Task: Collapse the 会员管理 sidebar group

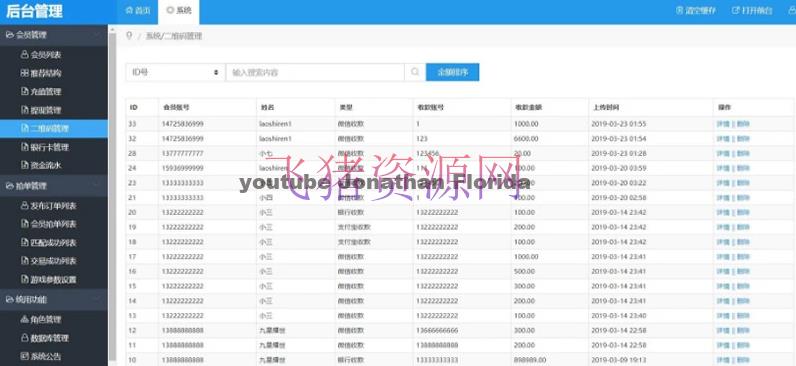Action: click(x=54, y=35)
